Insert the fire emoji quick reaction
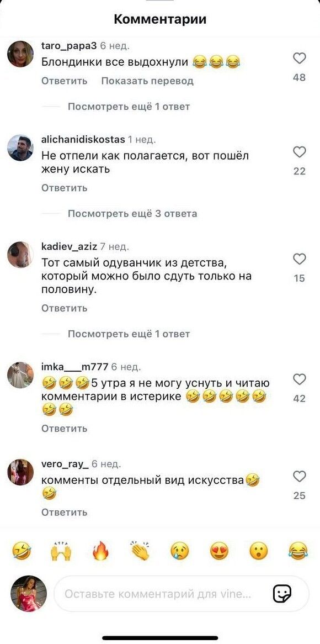The image size is (320, 644). point(101,551)
